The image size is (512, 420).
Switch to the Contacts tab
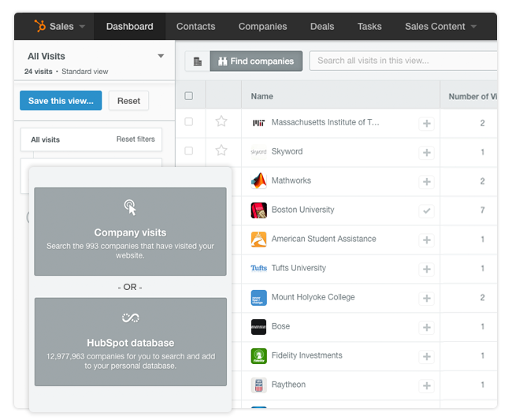pyautogui.click(x=195, y=26)
